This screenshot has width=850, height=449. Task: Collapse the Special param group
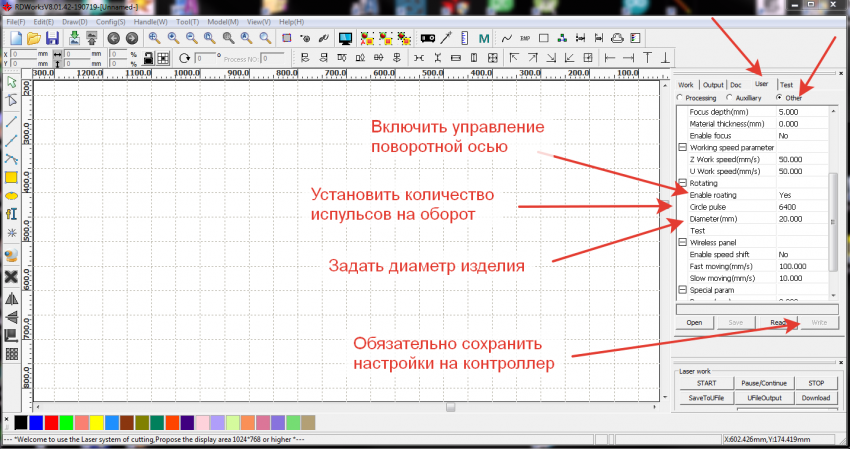point(682,290)
